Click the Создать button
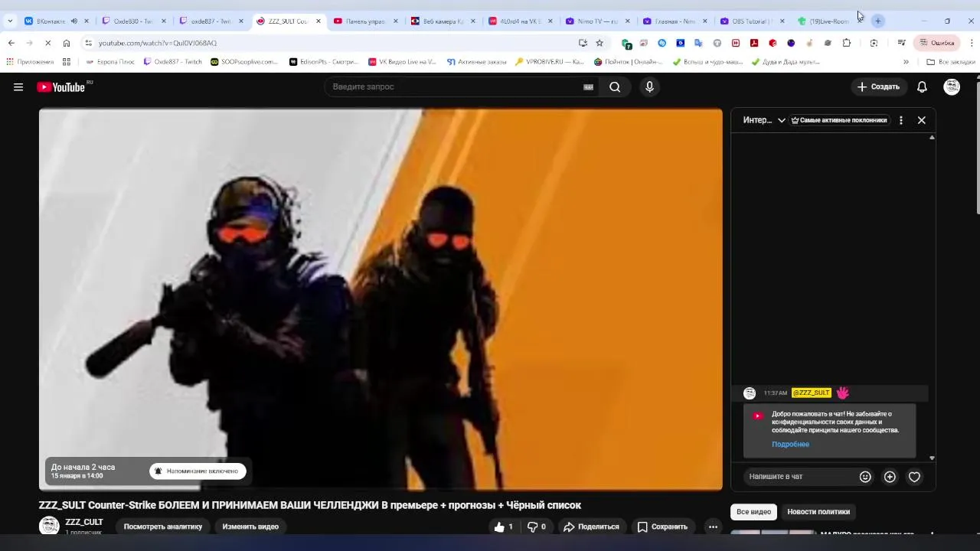The image size is (980, 551). pyautogui.click(x=879, y=87)
